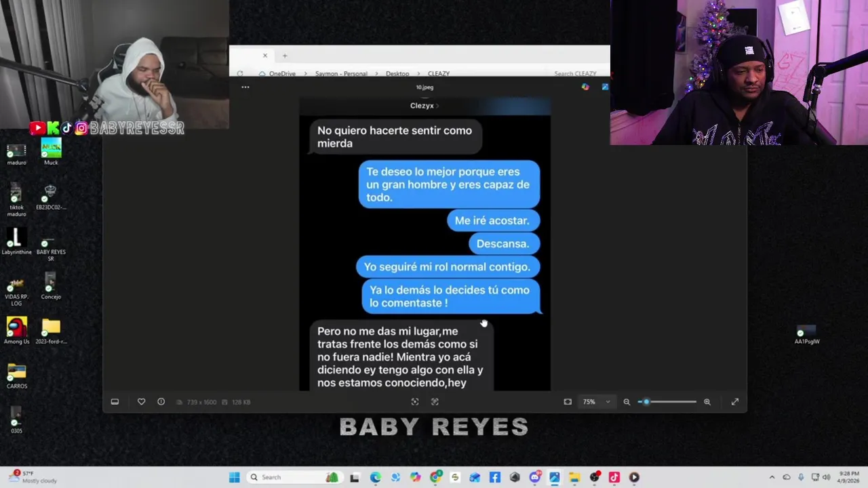Select the tiktok maduro desktop file
This screenshot has width=868, height=488.
[16, 201]
